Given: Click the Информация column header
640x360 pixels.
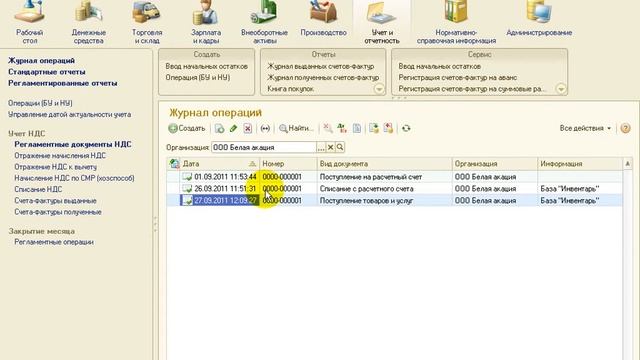Looking at the screenshot, I should coord(580,164).
